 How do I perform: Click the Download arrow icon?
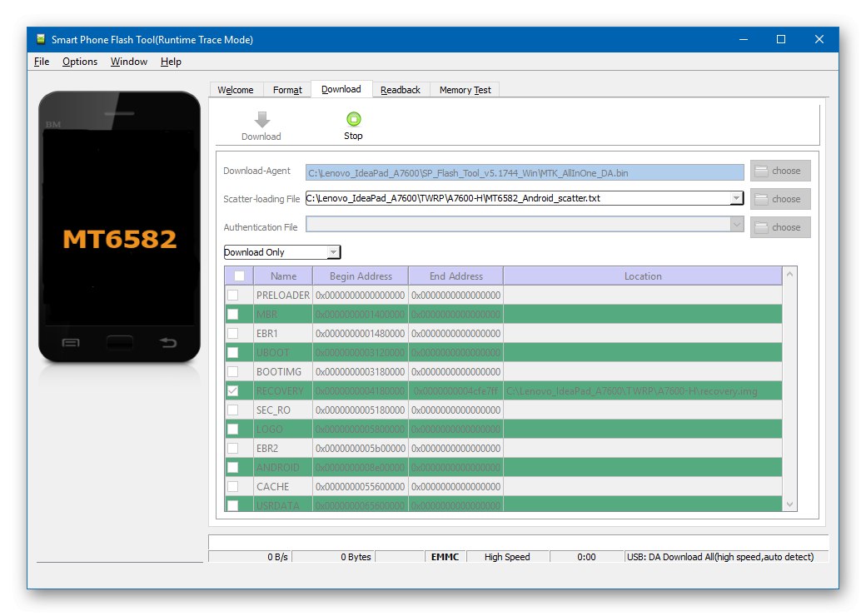[x=261, y=120]
